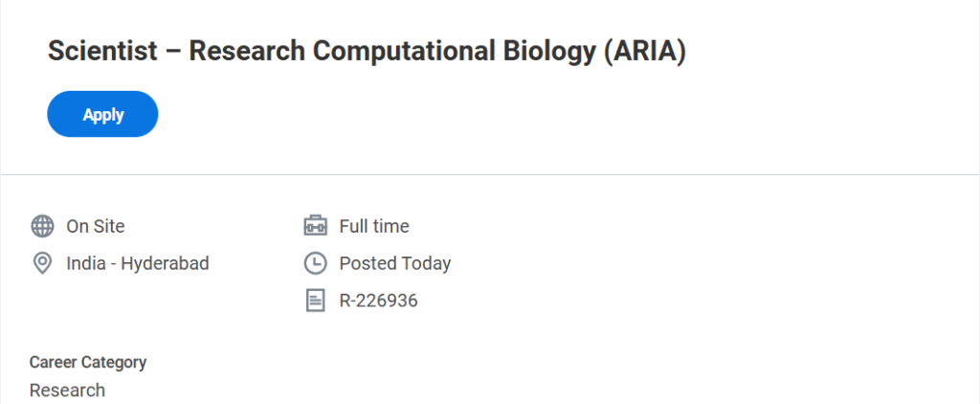Click the Posted Today text
This screenshot has width=980, height=404.
pos(394,263)
